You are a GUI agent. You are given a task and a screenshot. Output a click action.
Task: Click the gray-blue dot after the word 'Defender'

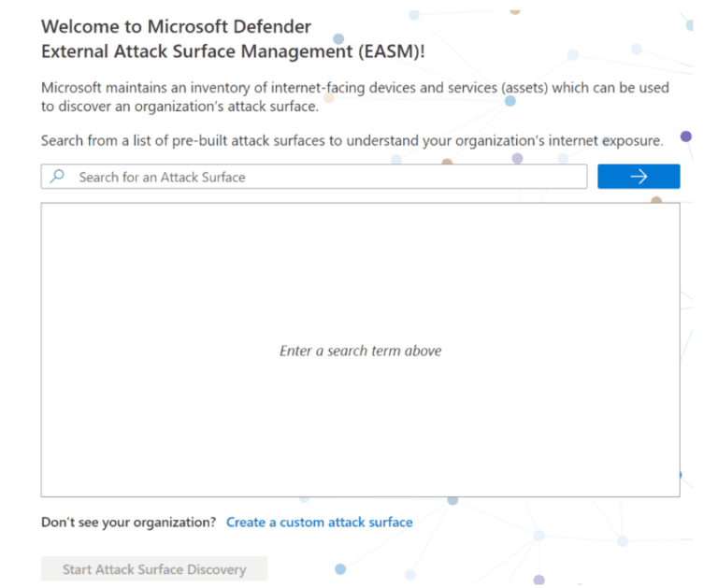[x=338, y=38]
